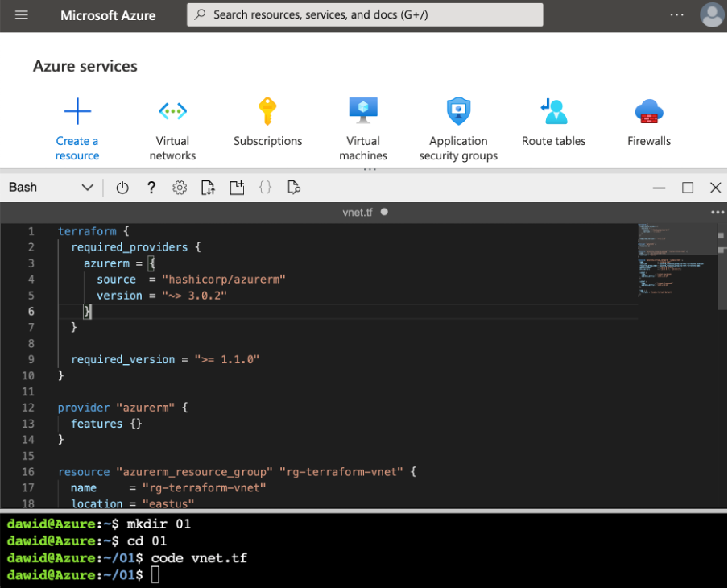
Task: Click the Virtual networks label
Action: [172, 148]
